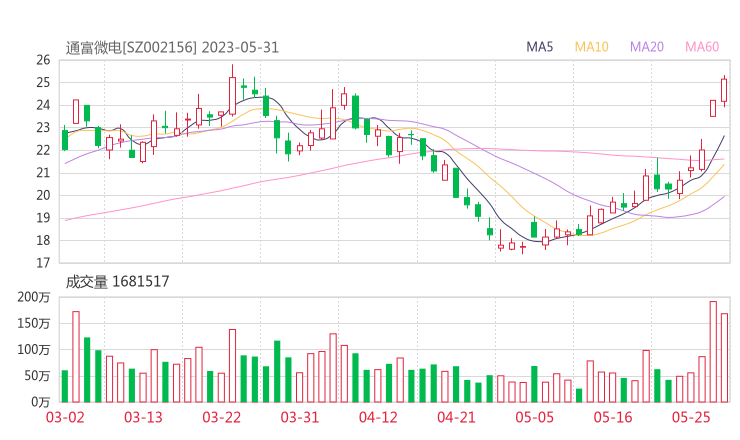This screenshot has width=740, height=440.
Task: Select the last candlestick near price 25
Action: (x=724, y=91)
